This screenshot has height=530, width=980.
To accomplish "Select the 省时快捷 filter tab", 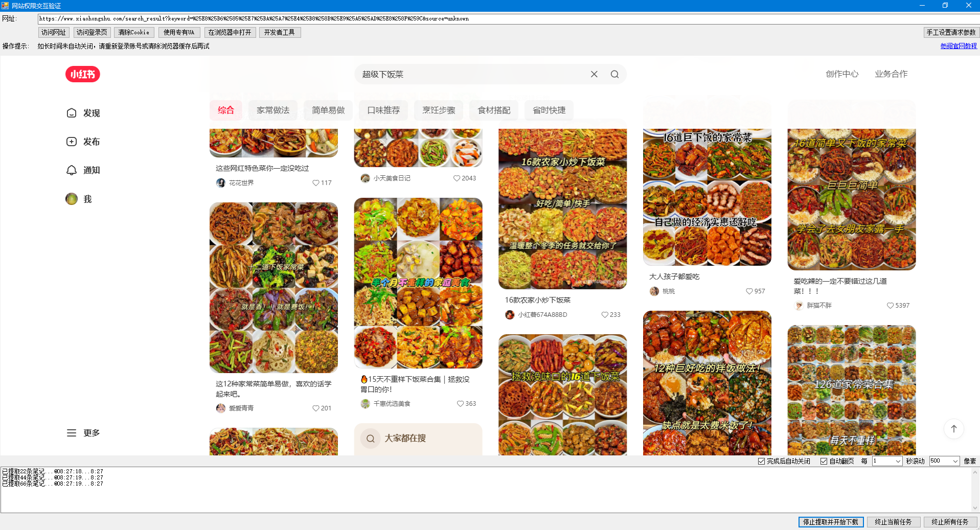I will point(549,110).
